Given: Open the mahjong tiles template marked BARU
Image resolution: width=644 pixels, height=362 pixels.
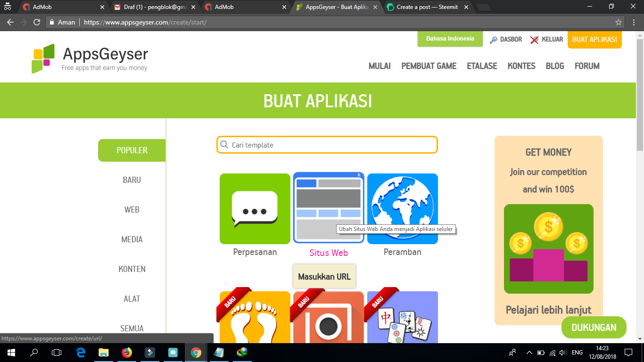Looking at the screenshot, I should click(403, 317).
